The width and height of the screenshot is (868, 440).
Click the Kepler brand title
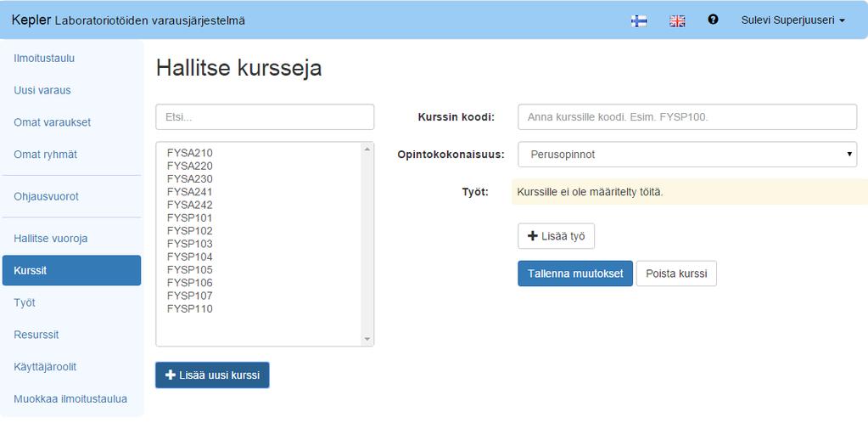pos(31,20)
